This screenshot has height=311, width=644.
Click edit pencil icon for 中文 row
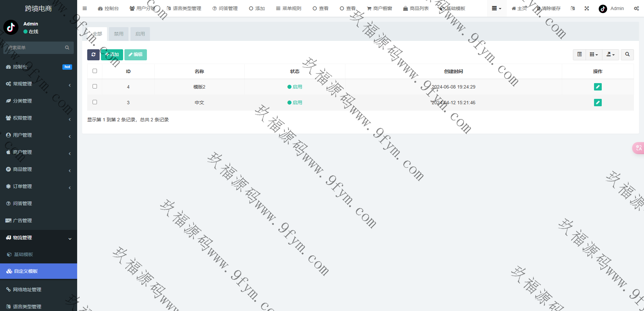point(597,103)
